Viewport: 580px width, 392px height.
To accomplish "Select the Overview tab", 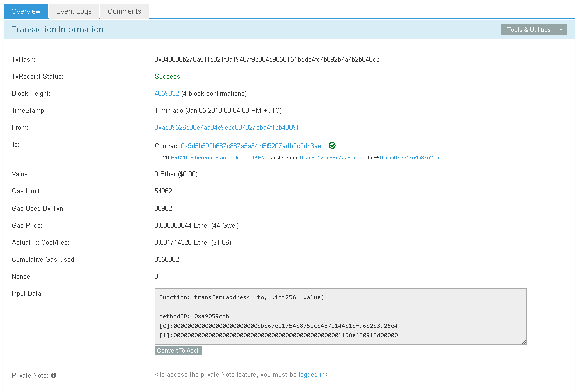I will (25, 11).
